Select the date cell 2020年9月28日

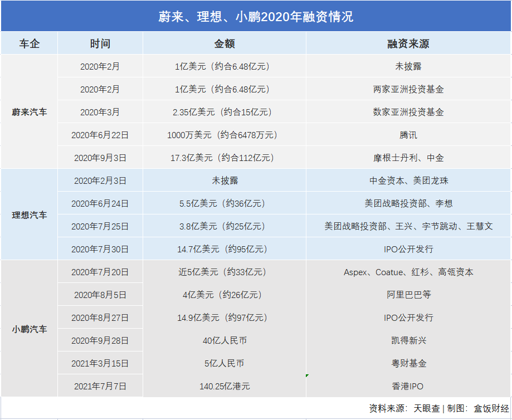click(100, 340)
